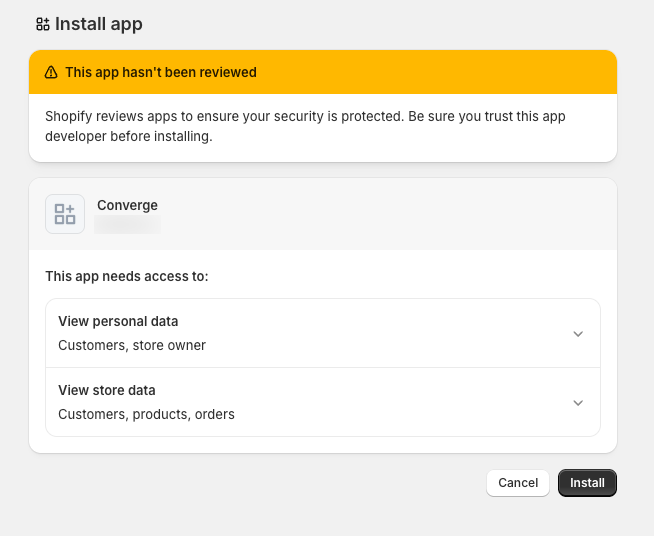654x536 pixels.
Task: Click the "View store data" heading
Action: click(x=107, y=390)
